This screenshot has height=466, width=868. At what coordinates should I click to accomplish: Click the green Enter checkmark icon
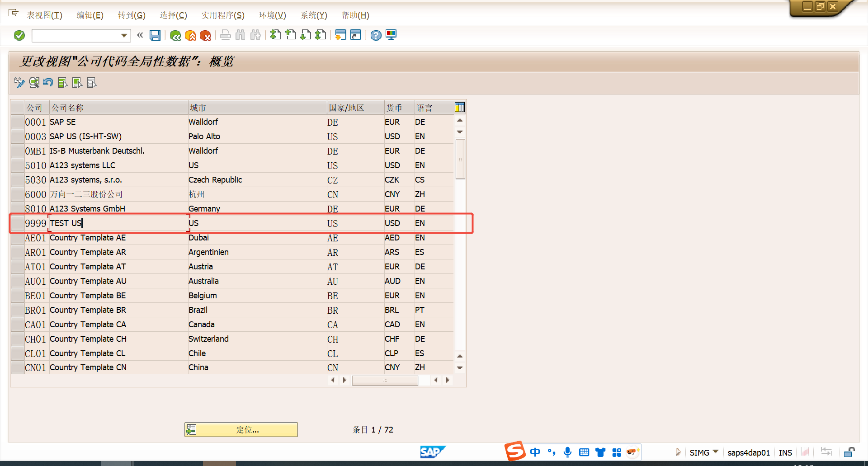click(x=19, y=35)
